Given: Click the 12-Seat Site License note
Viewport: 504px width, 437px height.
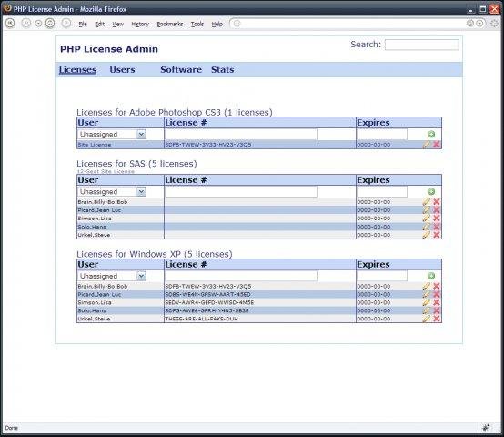Looking at the screenshot, I should (x=106, y=171).
